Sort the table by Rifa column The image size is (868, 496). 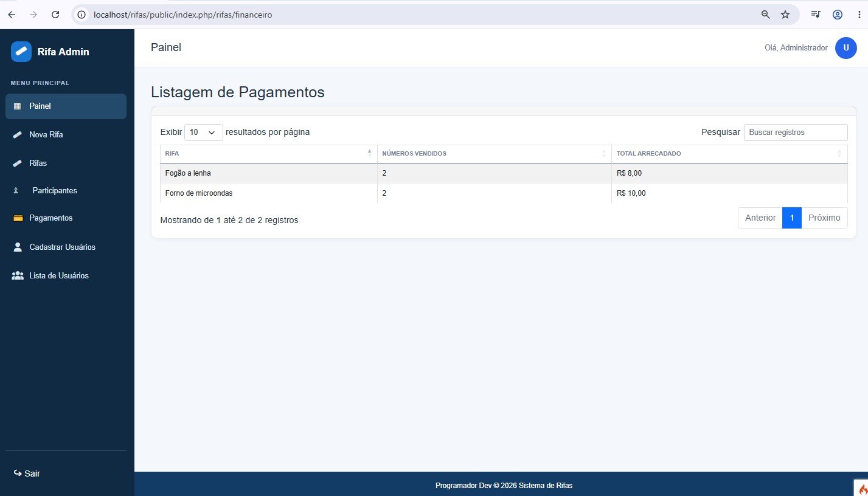coord(269,154)
